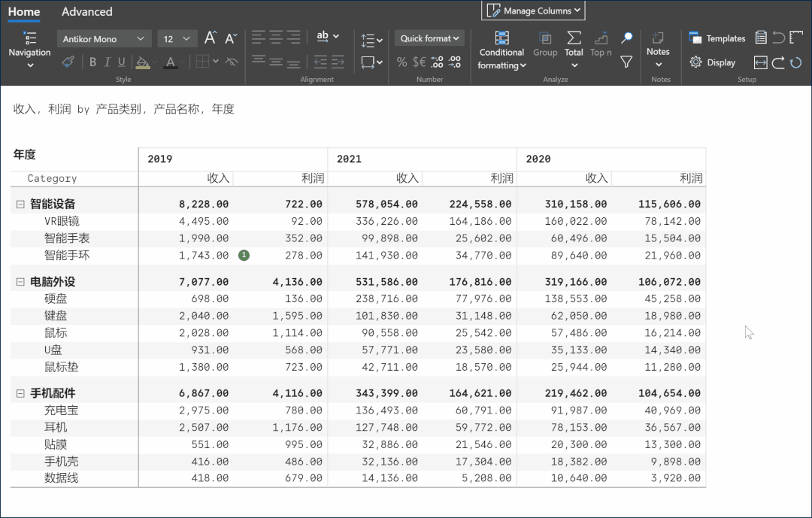This screenshot has height=518, width=812.
Task: Switch to the Home ribbon tab
Action: coord(24,11)
